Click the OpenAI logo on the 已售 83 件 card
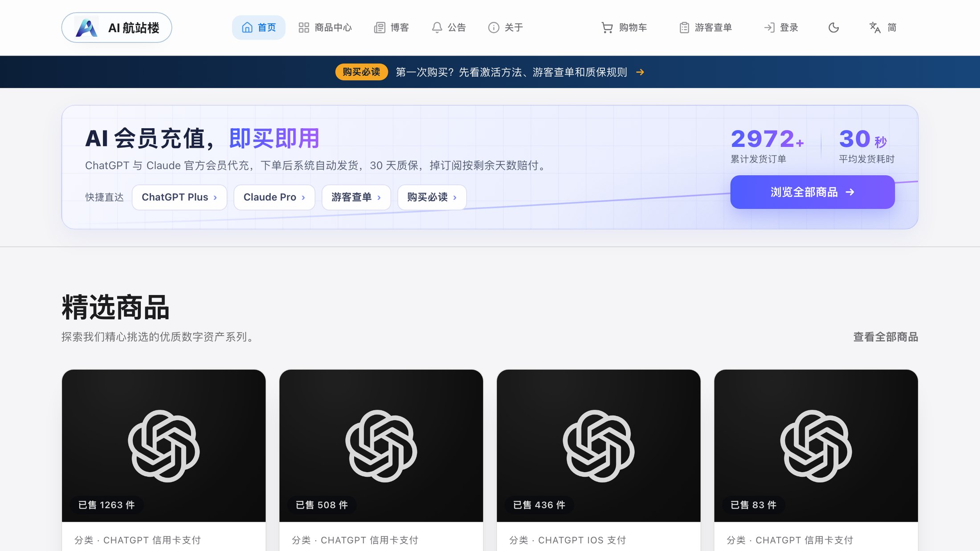980x551 pixels. click(816, 446)
